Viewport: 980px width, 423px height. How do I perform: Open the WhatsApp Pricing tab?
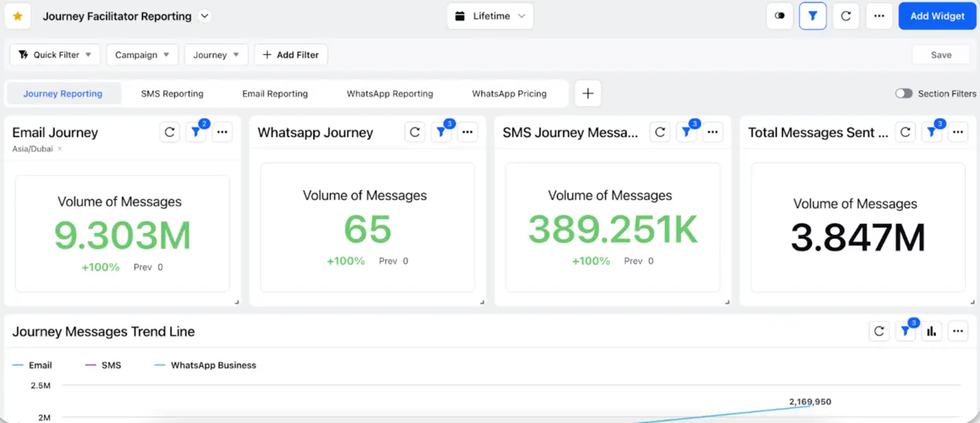509,94
